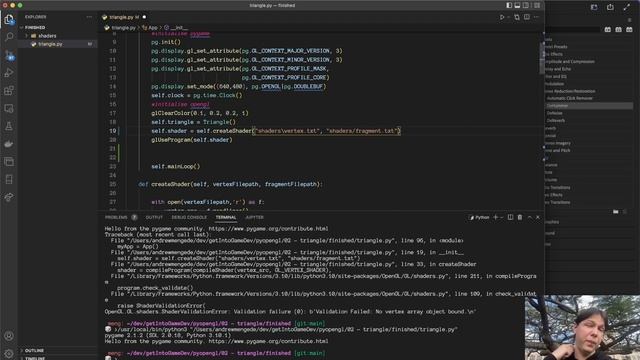Click the third preset filter icon in effects panel
The image size is (640, 360).
[629, 29]
